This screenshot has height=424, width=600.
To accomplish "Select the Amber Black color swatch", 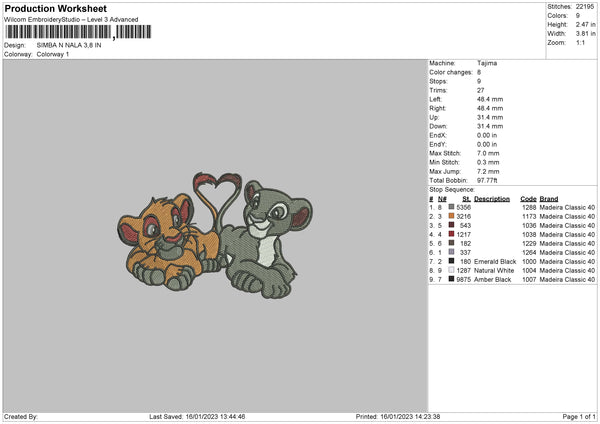I will tap(452, 279).
